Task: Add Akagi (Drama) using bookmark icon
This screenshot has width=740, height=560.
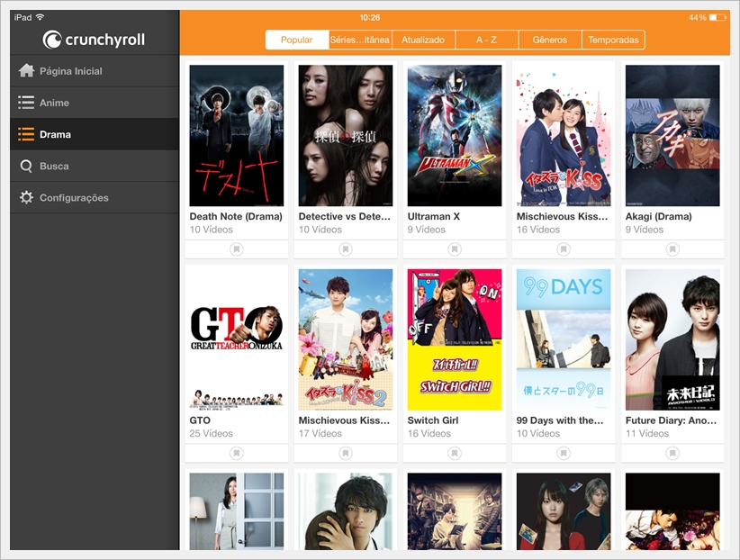Action: point(672,248)
